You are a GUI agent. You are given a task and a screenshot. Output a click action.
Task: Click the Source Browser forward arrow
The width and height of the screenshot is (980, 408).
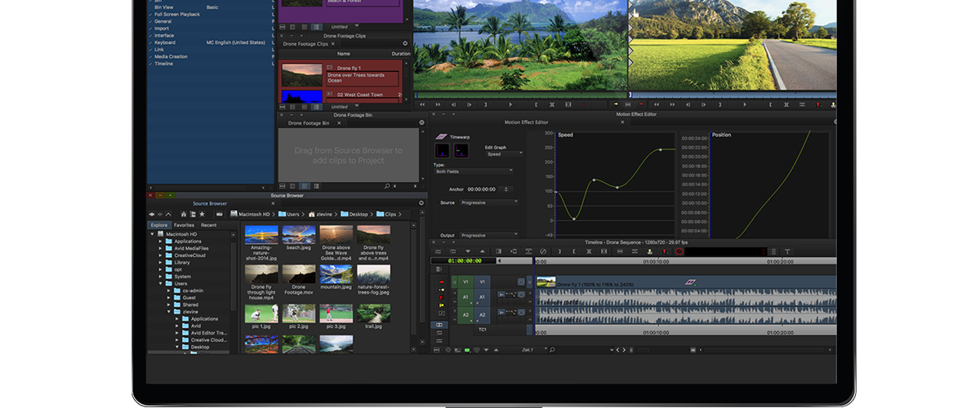point(160,214)
